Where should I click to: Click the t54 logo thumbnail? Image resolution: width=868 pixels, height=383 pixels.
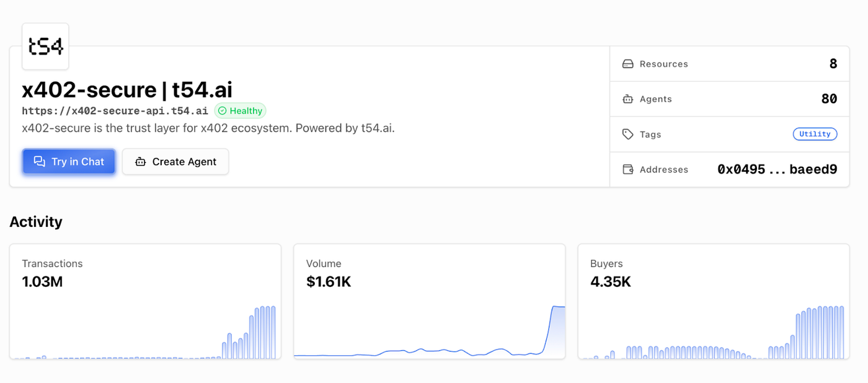(x=45, y=46)
